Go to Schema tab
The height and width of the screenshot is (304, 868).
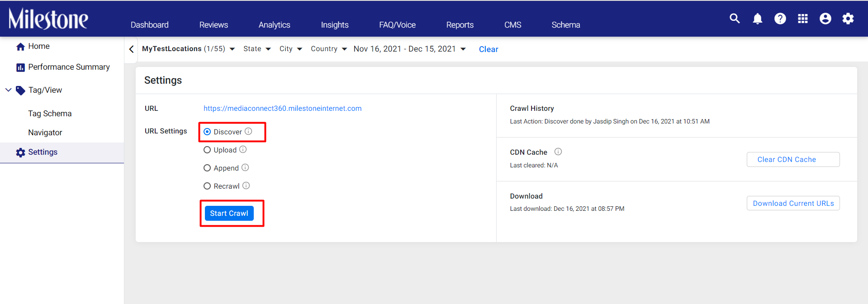click(566, 25)
